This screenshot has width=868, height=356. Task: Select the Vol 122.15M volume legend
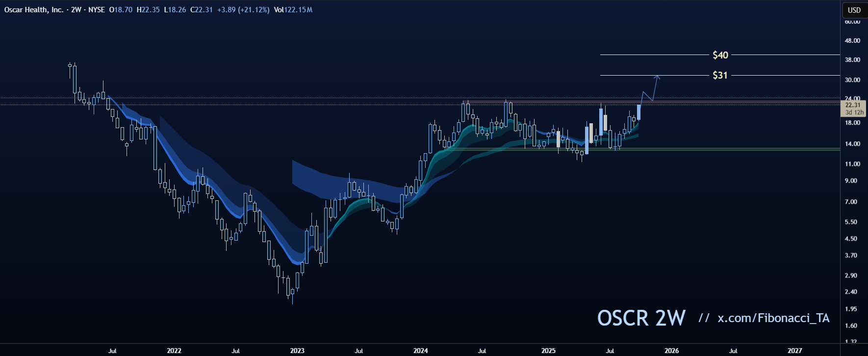click(293, 10)
